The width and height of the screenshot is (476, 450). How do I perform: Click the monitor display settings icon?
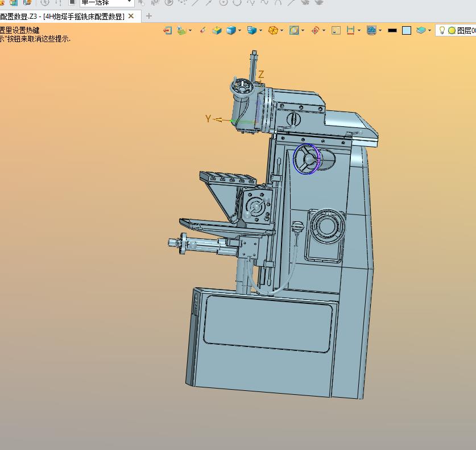point(371,30)
